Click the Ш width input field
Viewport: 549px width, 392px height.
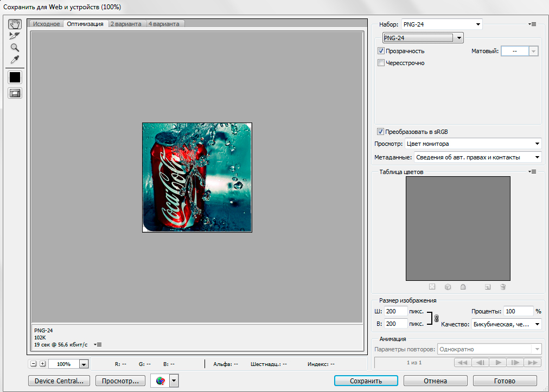[396, 311]
